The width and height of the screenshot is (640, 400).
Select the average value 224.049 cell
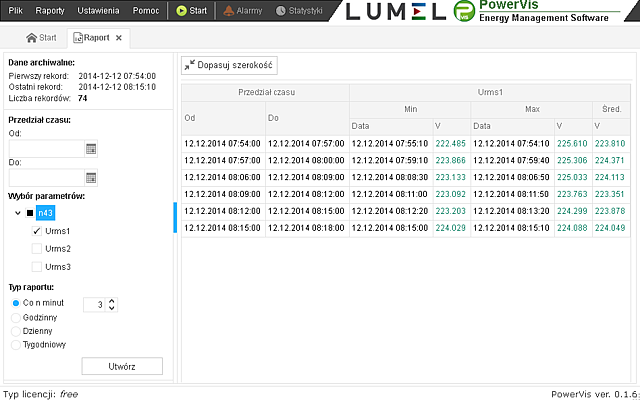611,228
